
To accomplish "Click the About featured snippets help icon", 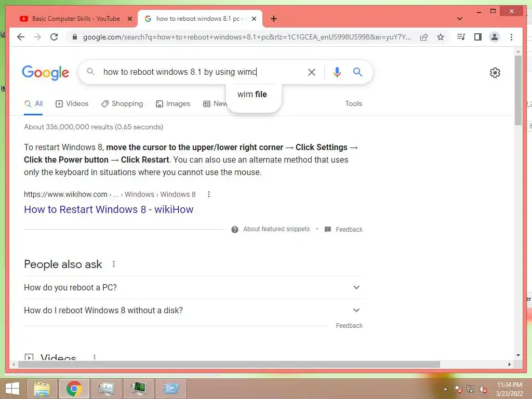I will [x=235, y=230].
